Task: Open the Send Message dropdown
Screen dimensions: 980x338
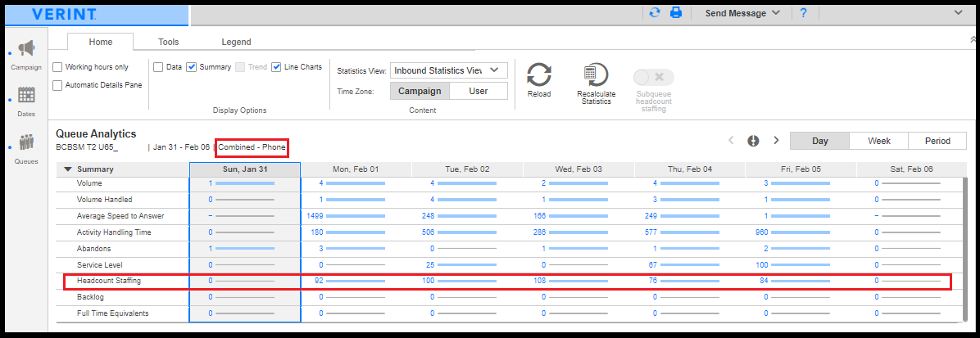Action: pyautogui.click(x=742, y=13)
